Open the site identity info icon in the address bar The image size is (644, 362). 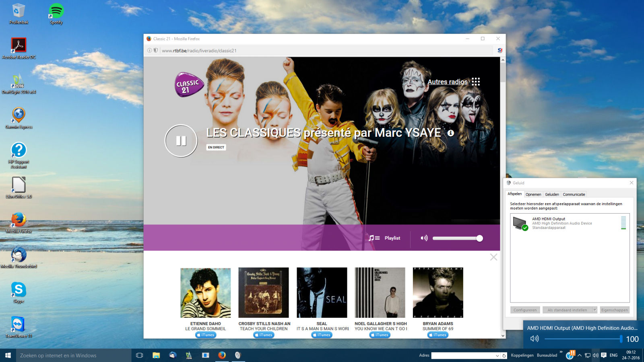[x=150, y=51]
